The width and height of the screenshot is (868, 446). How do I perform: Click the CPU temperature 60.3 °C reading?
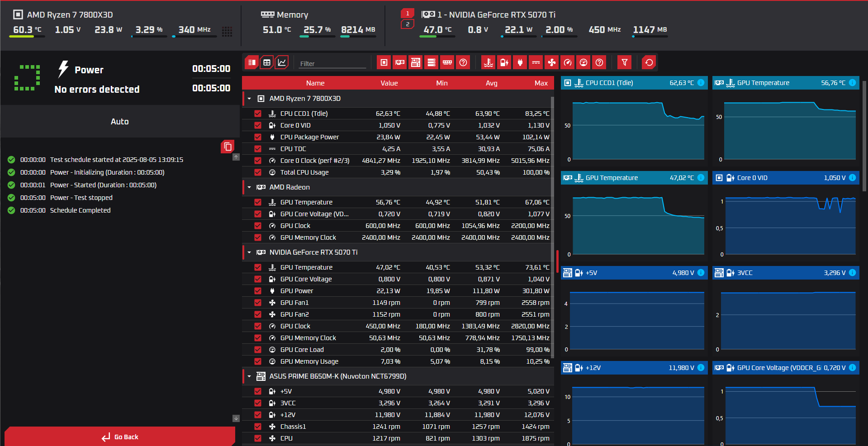27,30
